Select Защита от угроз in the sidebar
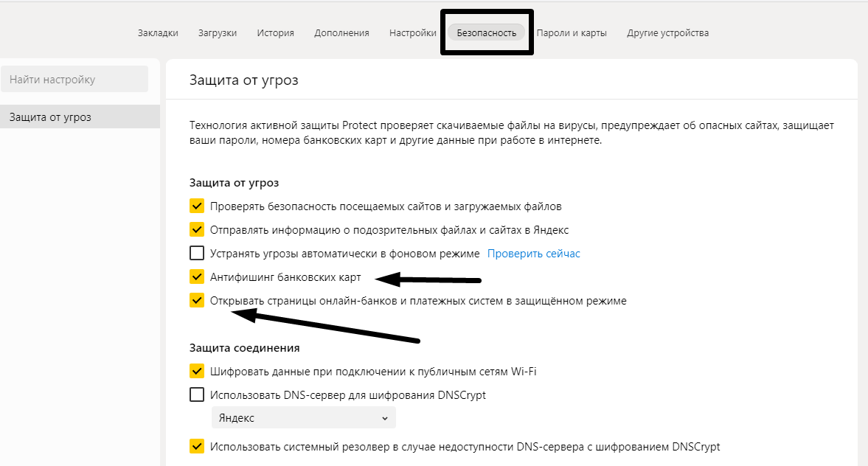This screenshot has height=466, width=868. (x=80, y=116)
